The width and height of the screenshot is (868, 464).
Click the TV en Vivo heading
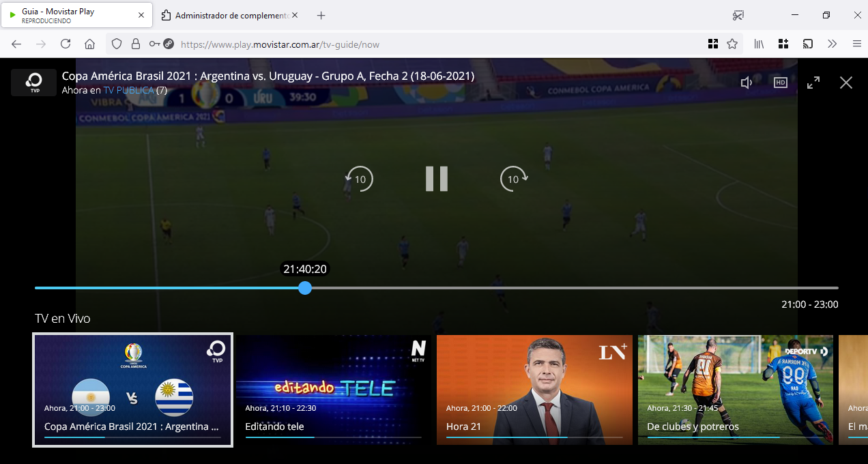point(63,319)
